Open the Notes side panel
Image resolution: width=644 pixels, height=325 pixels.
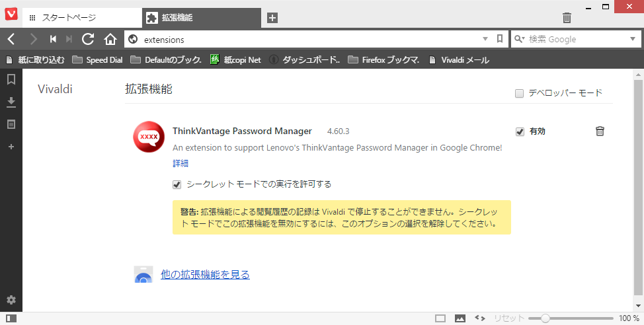pyautogui.click(x=11, y=124)
